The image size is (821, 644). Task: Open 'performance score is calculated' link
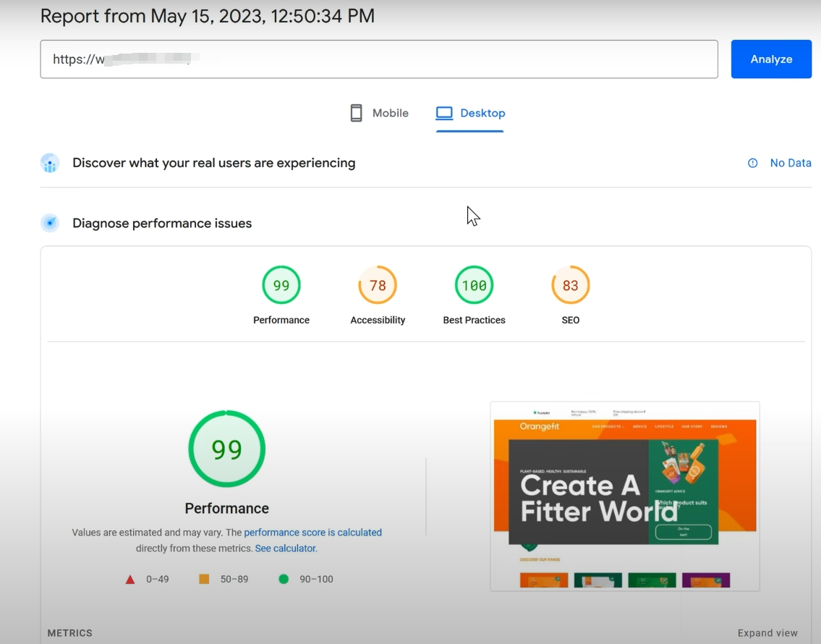(312, 533)
